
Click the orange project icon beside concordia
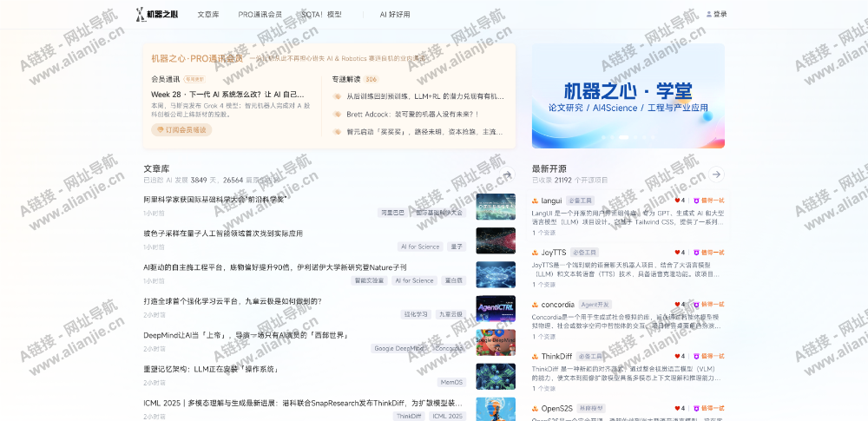click(x=536, y=305)
